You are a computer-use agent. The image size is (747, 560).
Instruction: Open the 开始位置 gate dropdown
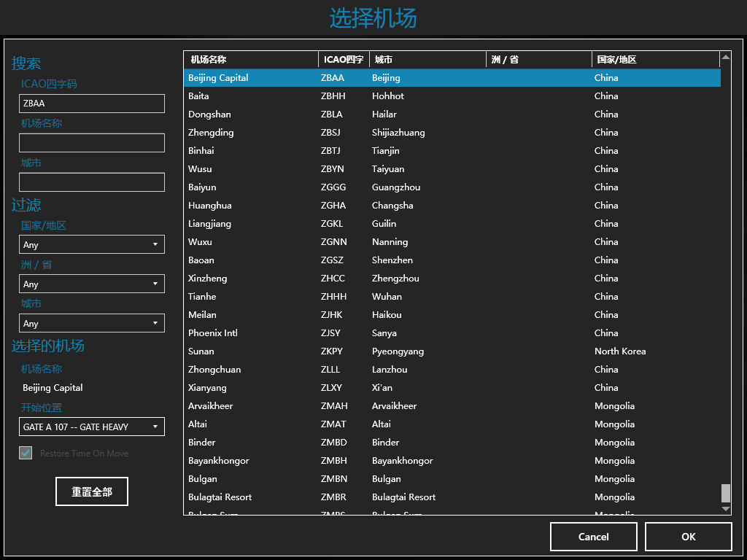point(92,427)
